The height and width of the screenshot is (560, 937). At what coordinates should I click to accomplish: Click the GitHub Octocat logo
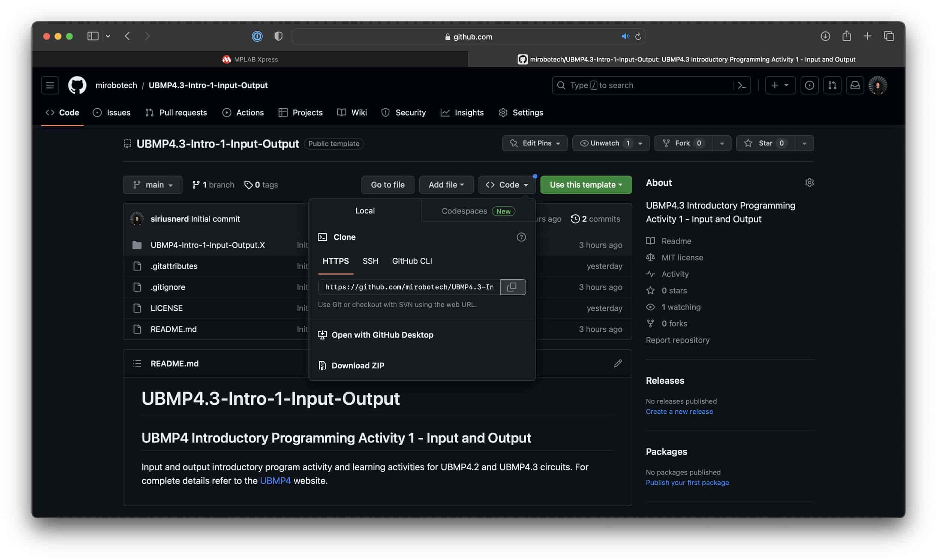77,85
